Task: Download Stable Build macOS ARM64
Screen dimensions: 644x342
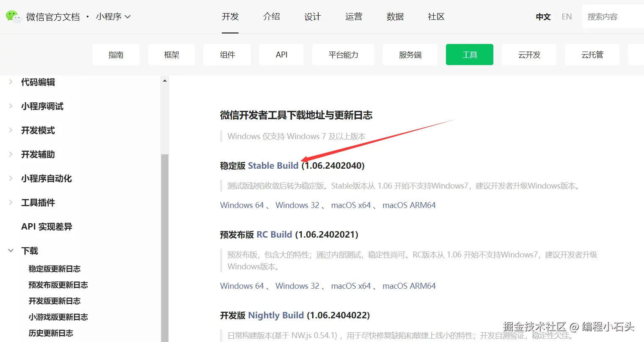Action: pos(409,205)
